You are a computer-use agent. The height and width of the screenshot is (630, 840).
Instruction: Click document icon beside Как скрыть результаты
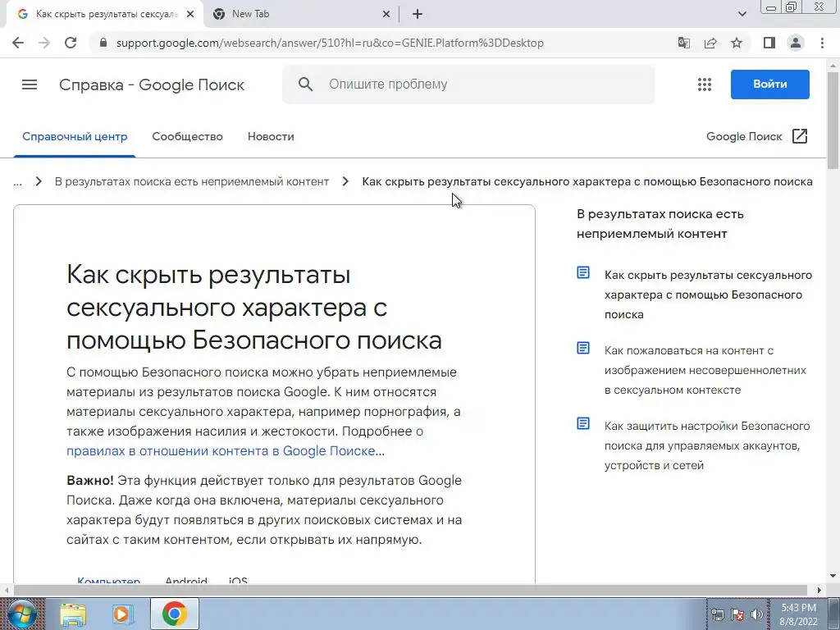[583, 272]
